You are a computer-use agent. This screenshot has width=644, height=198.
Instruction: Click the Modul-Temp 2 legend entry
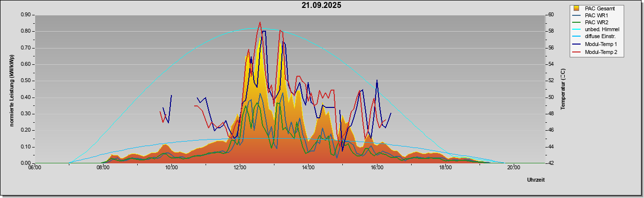coord(595,52)
